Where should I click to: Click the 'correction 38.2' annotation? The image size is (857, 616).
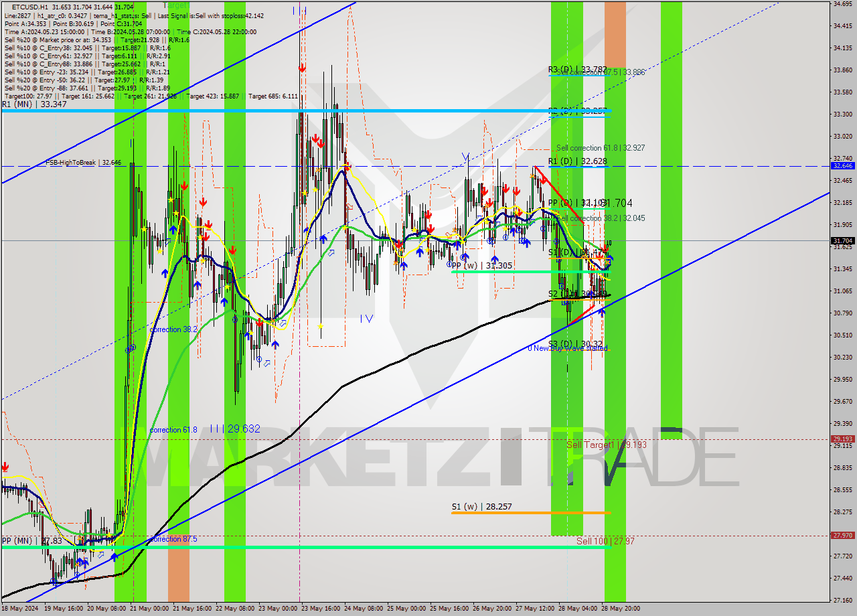click(173, 329)
